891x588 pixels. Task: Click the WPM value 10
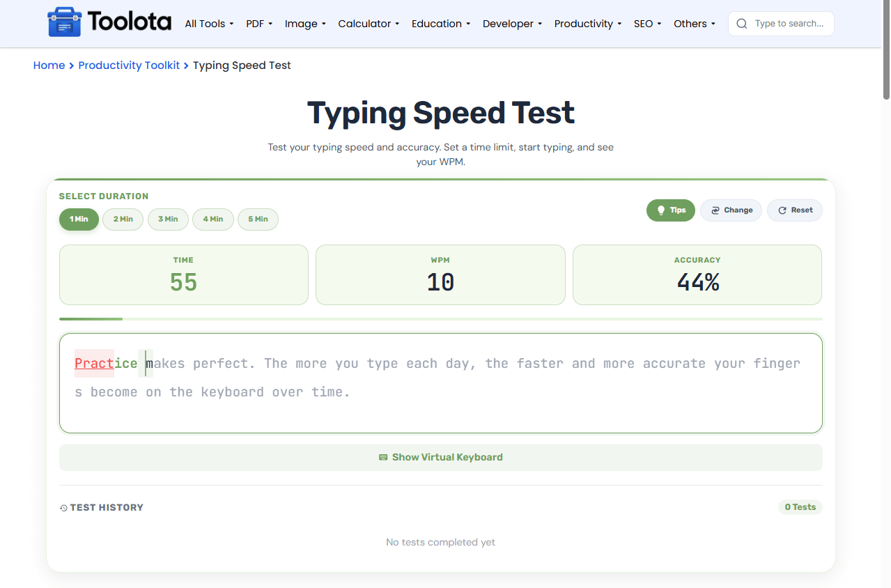point(440,282)
